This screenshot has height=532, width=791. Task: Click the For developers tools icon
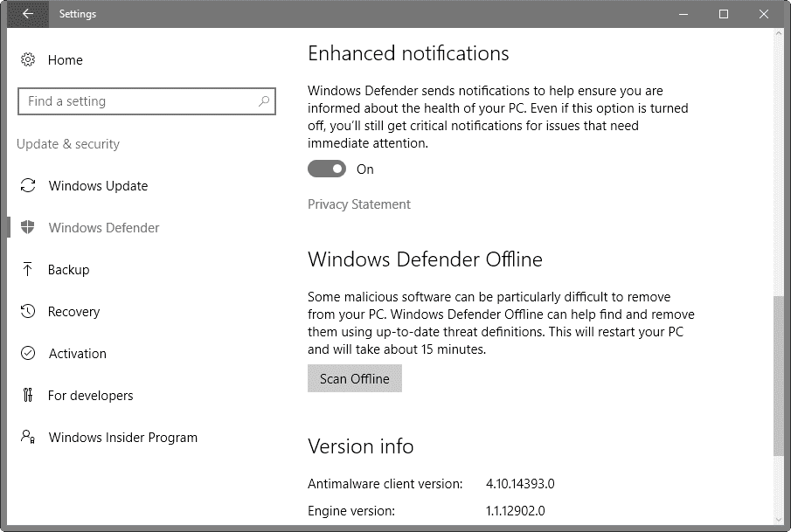(28, 395)
